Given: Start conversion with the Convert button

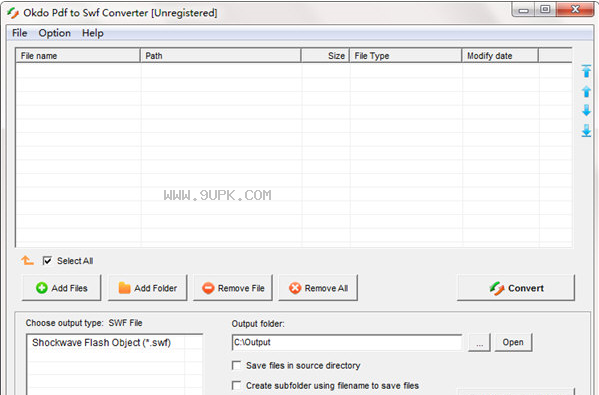Looking at the screenshot, I should [516, 288].
